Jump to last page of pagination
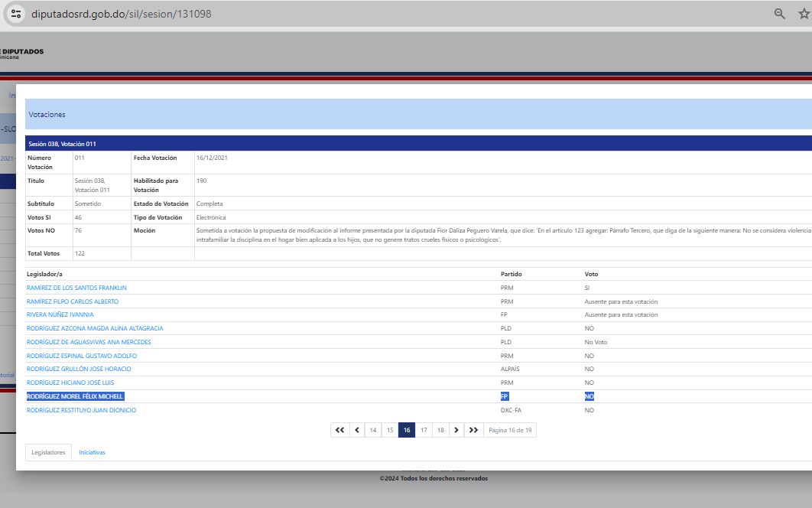This screenshot has height=508, width=812. 473,430
